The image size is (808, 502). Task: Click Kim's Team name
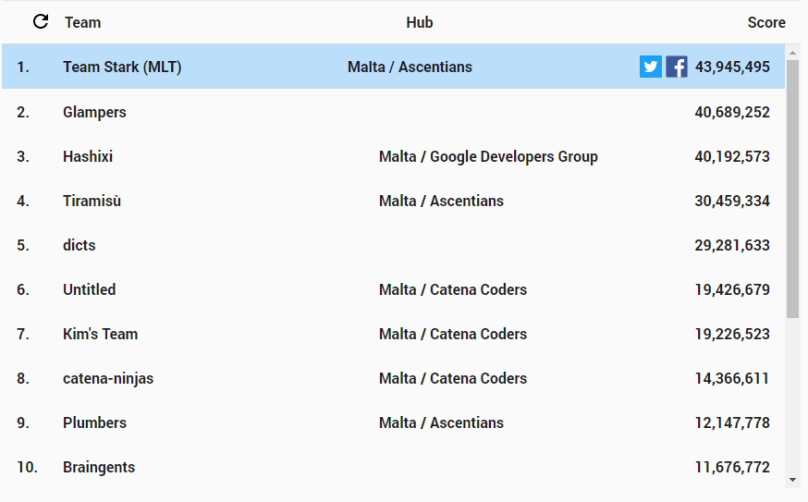(x=100, y=334)
